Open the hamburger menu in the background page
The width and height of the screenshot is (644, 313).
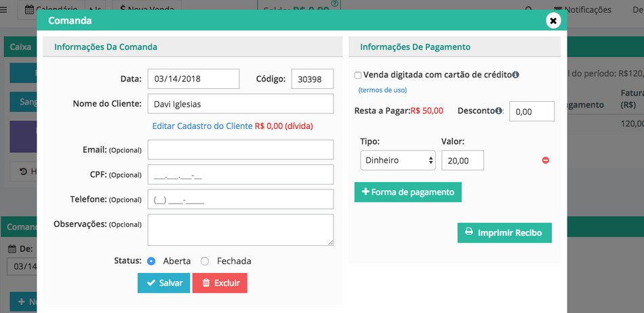[x=3, y=10]
